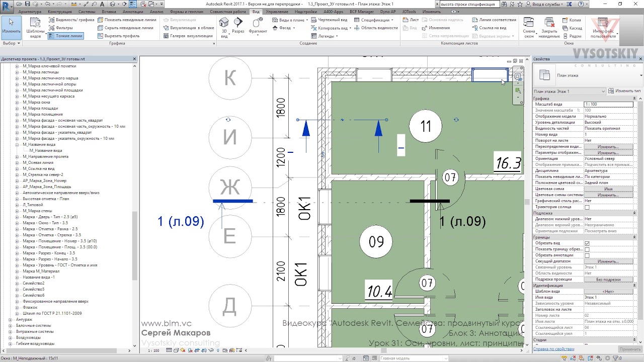Toggle Обрезать аннотации checkbox

coord(587,255)
